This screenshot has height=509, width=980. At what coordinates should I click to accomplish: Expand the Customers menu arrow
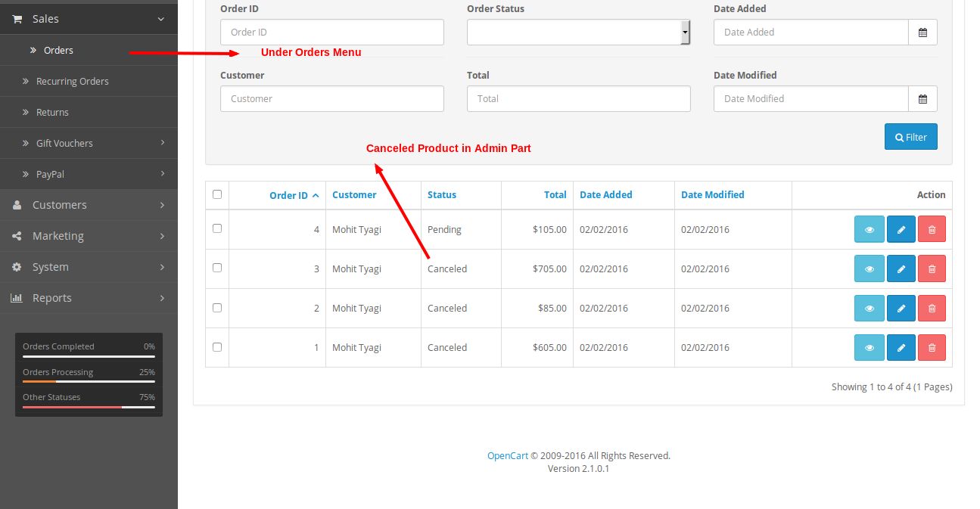163,205
